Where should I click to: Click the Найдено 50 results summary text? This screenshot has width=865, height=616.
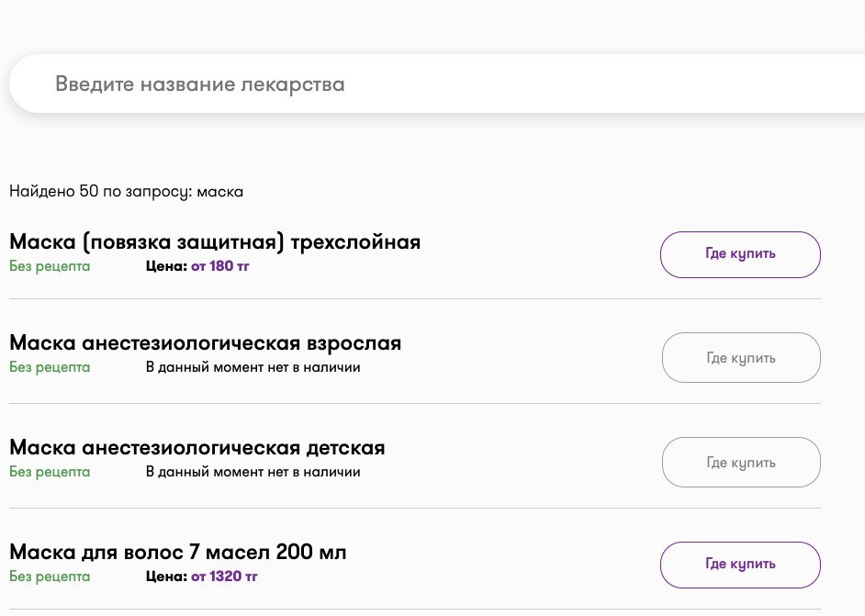(127, 192)
